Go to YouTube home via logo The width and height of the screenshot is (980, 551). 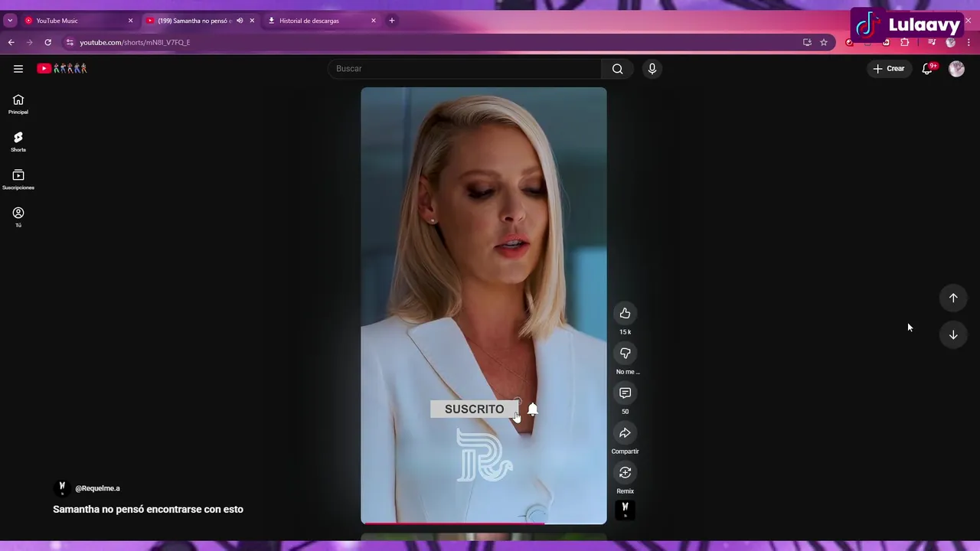click(62, 69)
